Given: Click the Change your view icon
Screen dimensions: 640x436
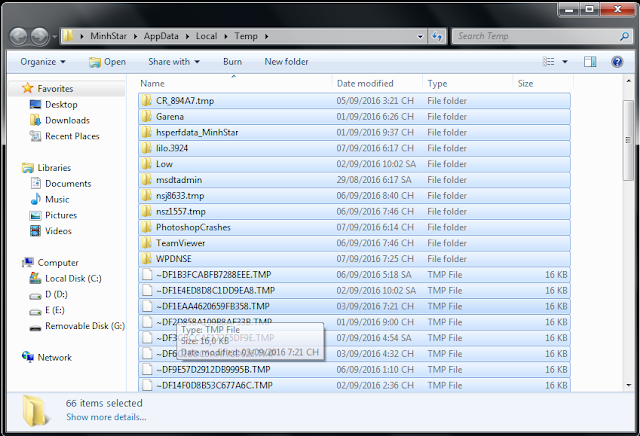Looking at the screenshot, I should (x=549, y=62).
